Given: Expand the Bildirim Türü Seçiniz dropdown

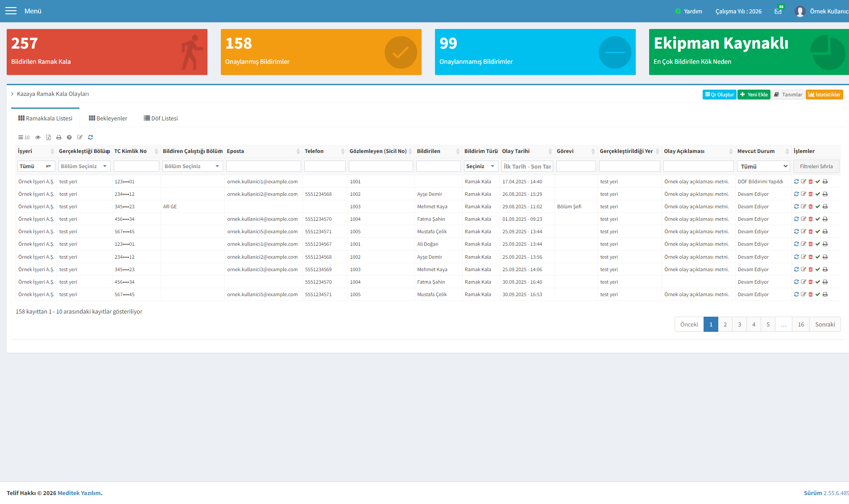Looking at the screenshot, I should (481, 166).
